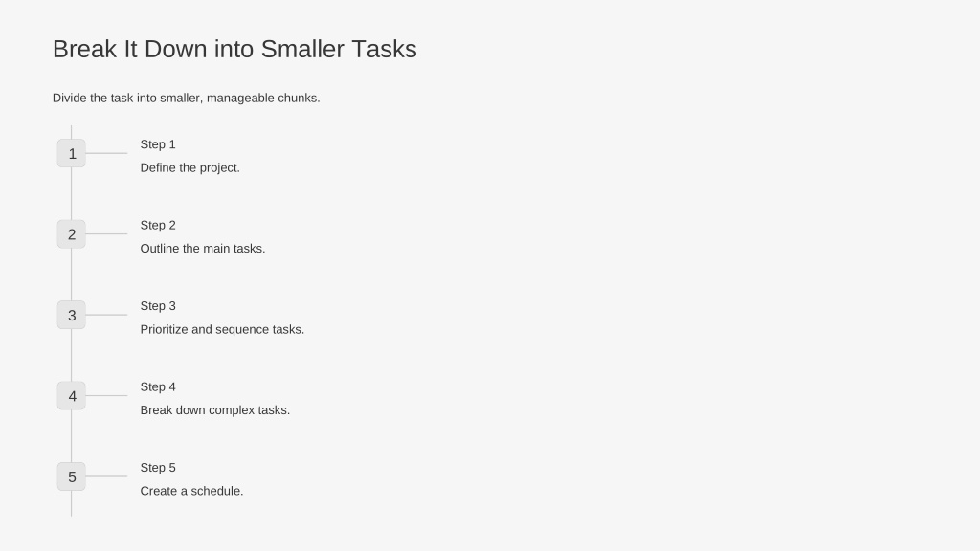Select 'Define the project.' text

[190, 168]
